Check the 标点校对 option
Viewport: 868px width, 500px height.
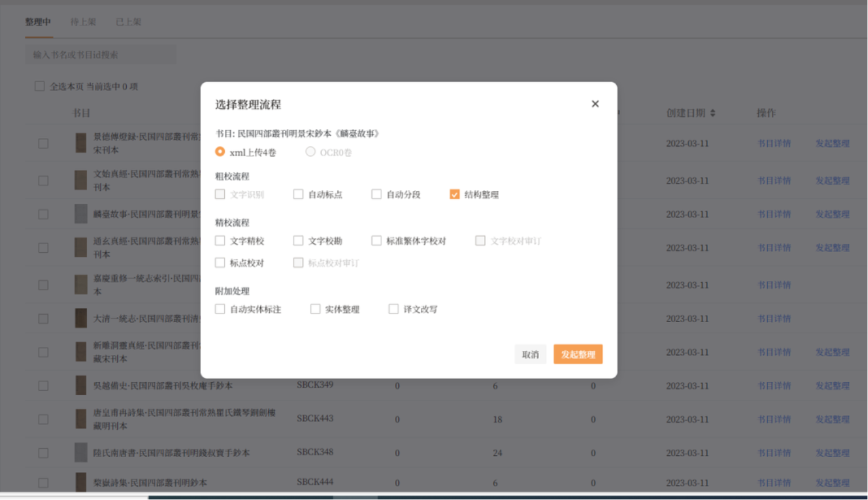pos(220,263)
